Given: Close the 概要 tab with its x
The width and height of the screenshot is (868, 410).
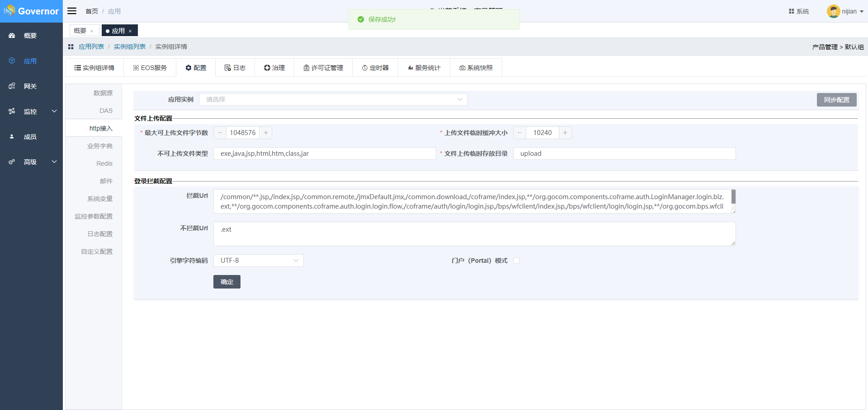Looking at the screenshot, I should [x=92, y=31].
